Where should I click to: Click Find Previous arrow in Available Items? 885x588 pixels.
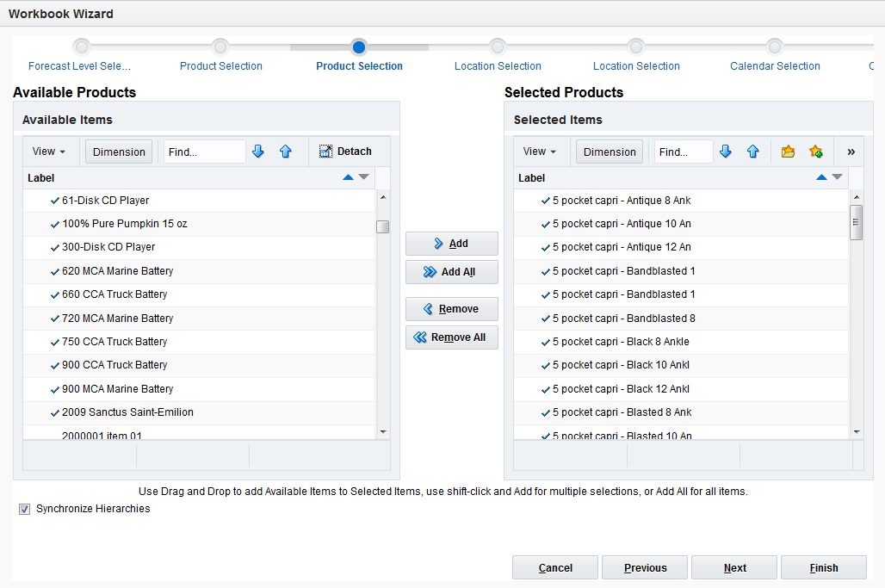click(x=286, y=152)
